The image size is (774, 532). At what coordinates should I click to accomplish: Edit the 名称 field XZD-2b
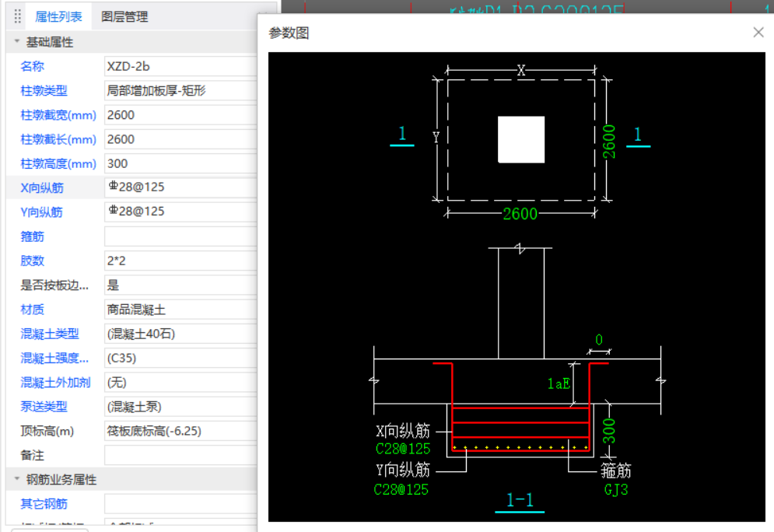click(180, 66)
